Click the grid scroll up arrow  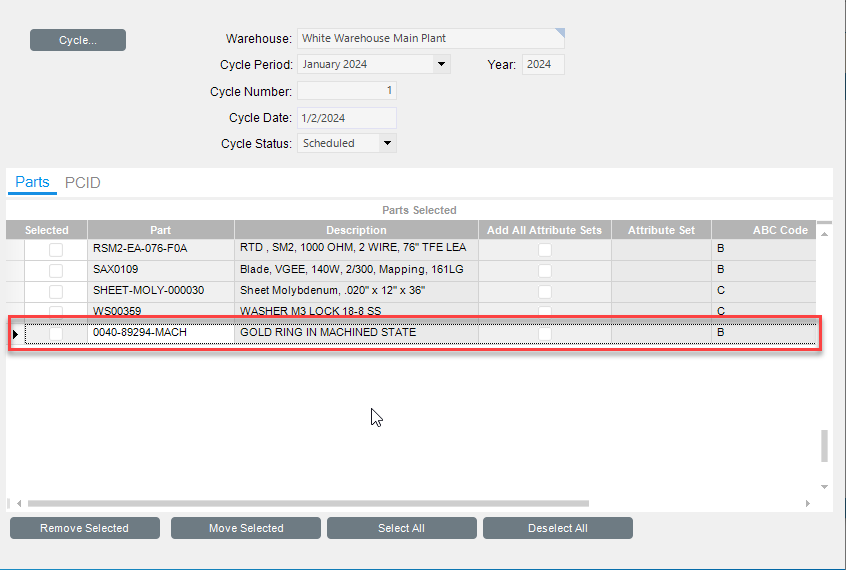click(x=824, y=234)
